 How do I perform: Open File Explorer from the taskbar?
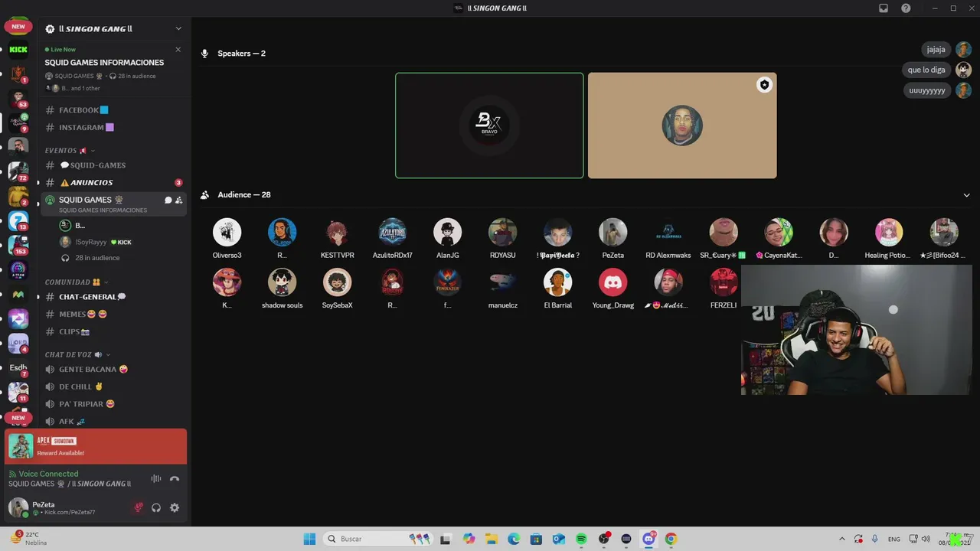point(491,539)
